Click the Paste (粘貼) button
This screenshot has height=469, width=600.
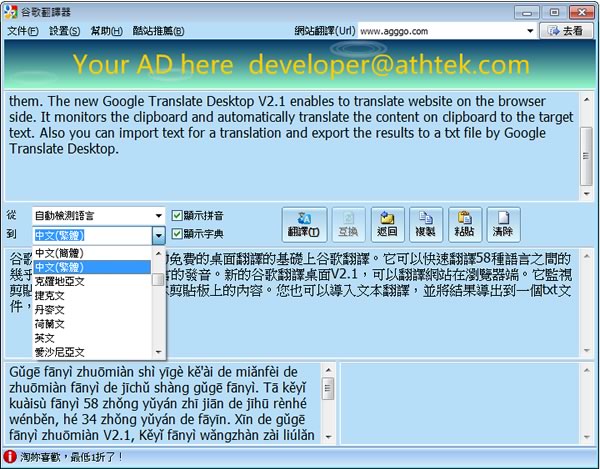(x=465, y=225)
